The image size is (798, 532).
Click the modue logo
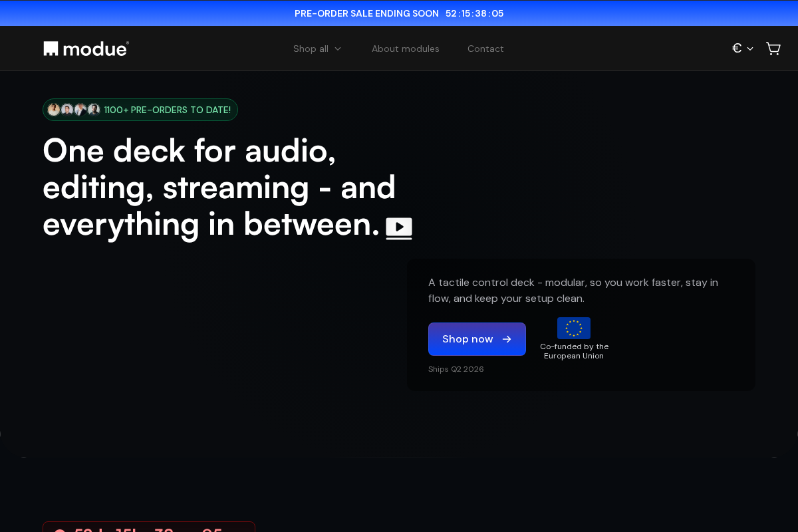point(86,48)
